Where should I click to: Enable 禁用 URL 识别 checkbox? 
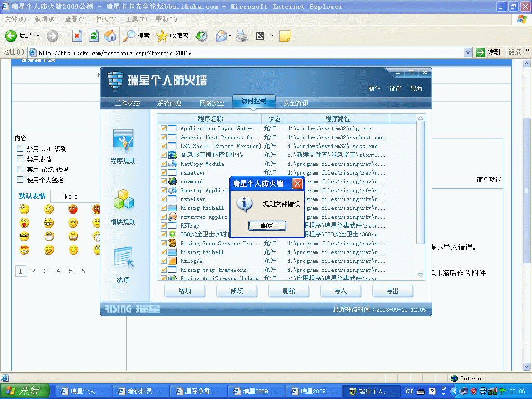[x=20, y=149]
